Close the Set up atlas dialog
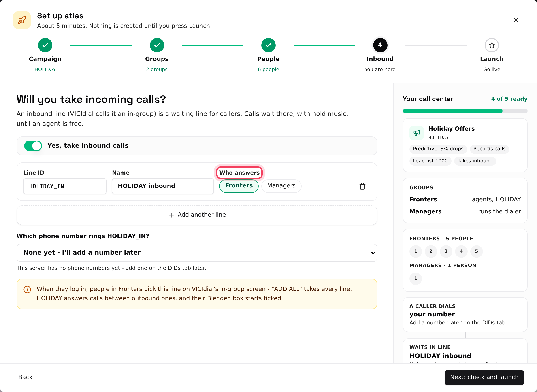Image resolution: width=537 pixels, height=392 pixels. pyautogui.click(x=516, y=20)
